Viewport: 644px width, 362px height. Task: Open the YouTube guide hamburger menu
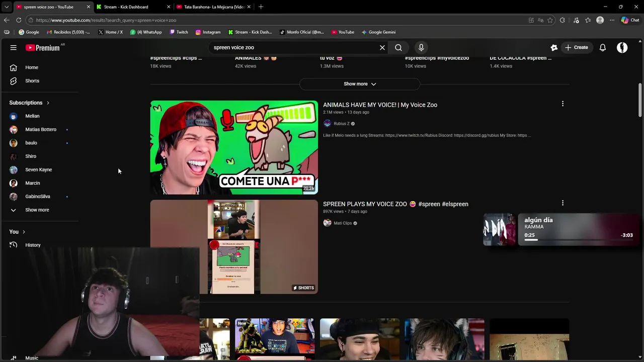click(x=14, y=48)
